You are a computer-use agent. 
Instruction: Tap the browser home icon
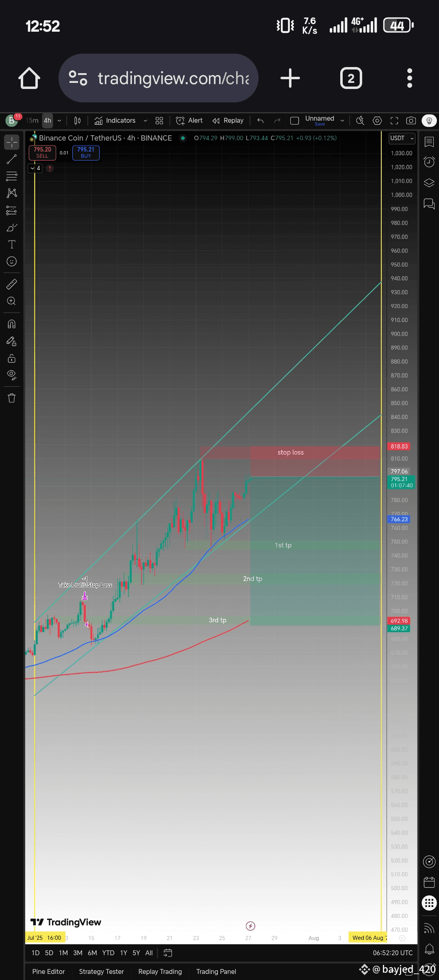[29, 78]
